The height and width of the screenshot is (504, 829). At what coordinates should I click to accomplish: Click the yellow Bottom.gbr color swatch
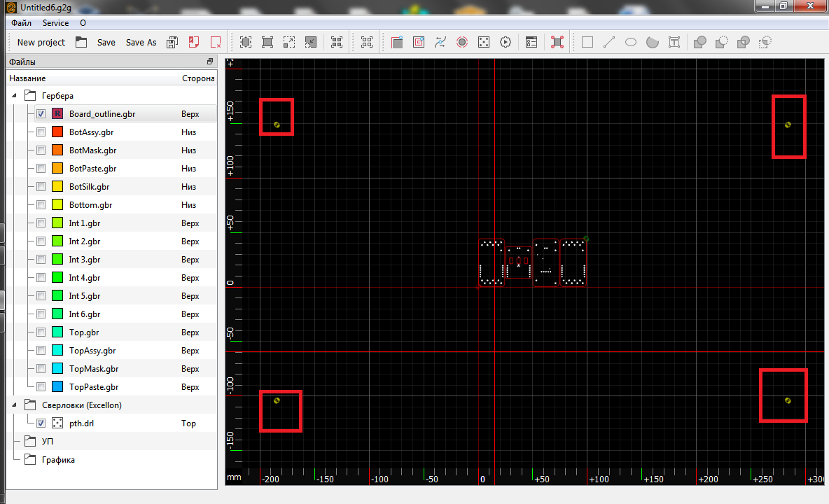(x=57, y=205)
